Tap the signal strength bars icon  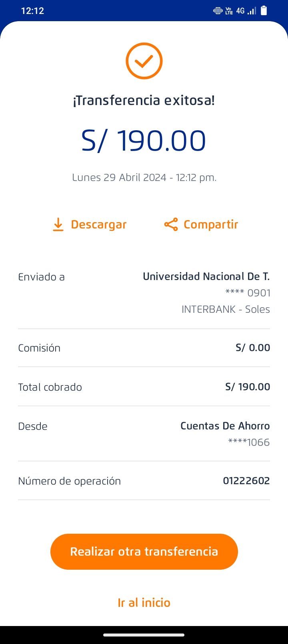tap(252, 11)
